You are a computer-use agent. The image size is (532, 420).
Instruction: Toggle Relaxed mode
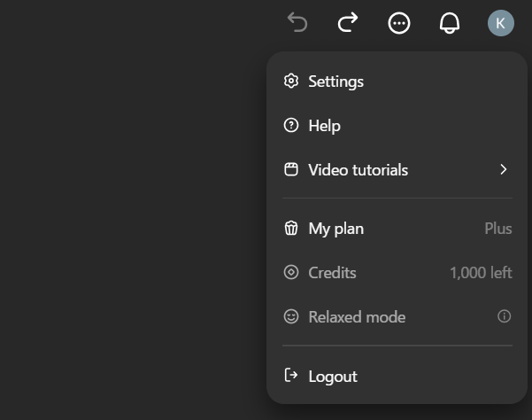coord(397,317)
